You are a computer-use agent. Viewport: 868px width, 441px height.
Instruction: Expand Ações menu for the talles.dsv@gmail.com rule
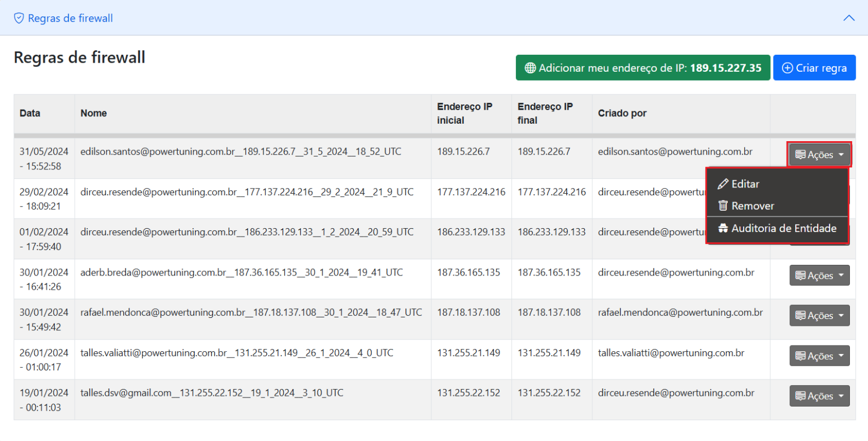pyautogui.click(x=819, y=396)
